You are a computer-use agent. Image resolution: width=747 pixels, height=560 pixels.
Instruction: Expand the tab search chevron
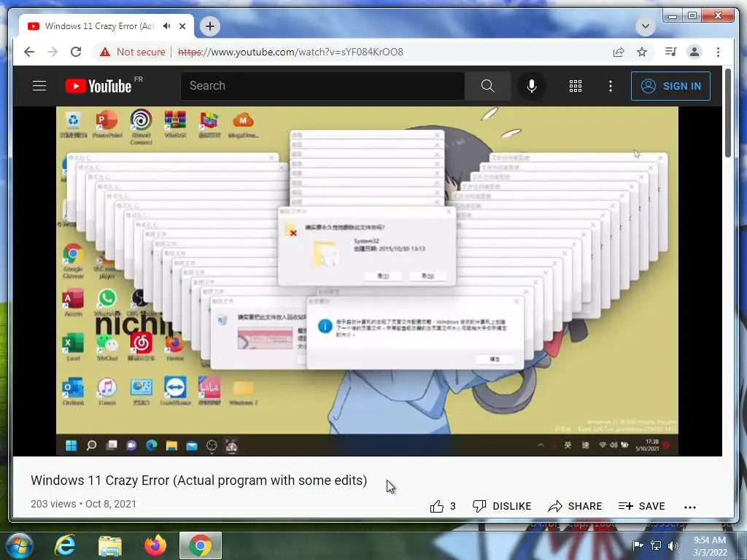(x=646, y=26)
